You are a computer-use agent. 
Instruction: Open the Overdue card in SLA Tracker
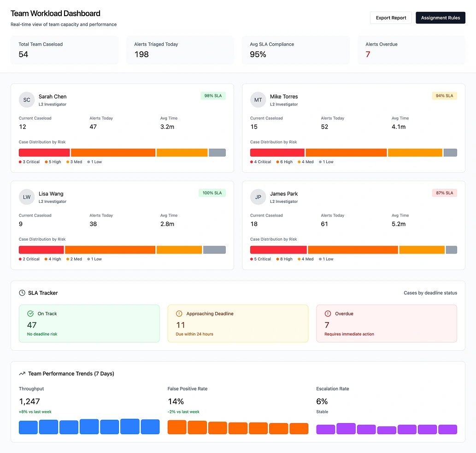(x=387, y=323)
